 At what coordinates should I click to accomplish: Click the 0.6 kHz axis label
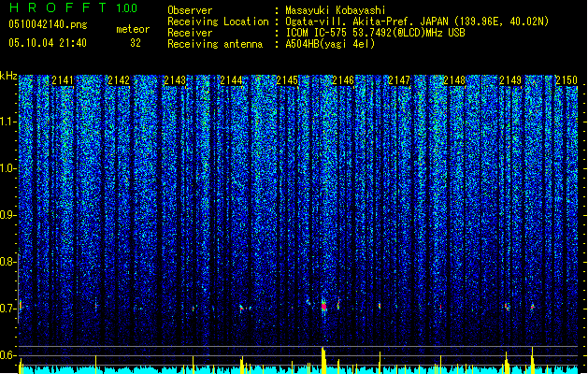pyautogui.click(x=7, y=355)
